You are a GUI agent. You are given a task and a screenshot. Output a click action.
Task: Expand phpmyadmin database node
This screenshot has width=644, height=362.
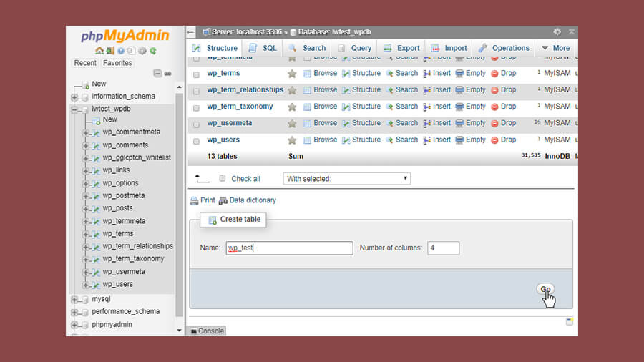point(74,325)
